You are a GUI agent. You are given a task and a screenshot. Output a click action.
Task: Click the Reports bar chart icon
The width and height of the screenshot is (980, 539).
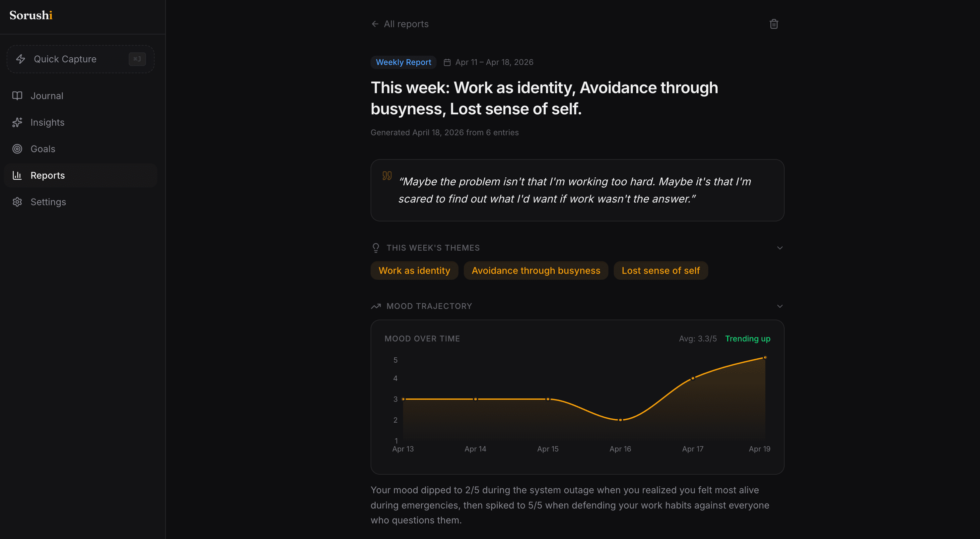coord(17,175)
